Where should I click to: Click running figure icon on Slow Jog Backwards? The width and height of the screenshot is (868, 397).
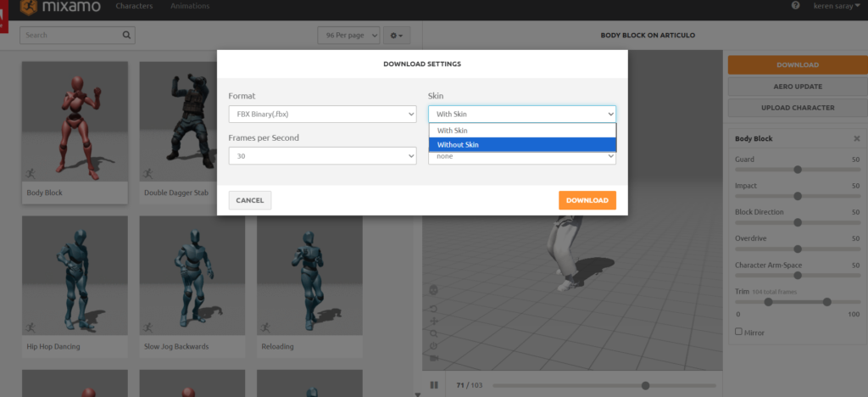(x=148, y=327)
